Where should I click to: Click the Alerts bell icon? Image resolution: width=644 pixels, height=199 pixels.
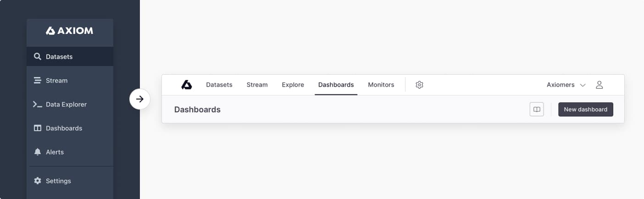38,152
